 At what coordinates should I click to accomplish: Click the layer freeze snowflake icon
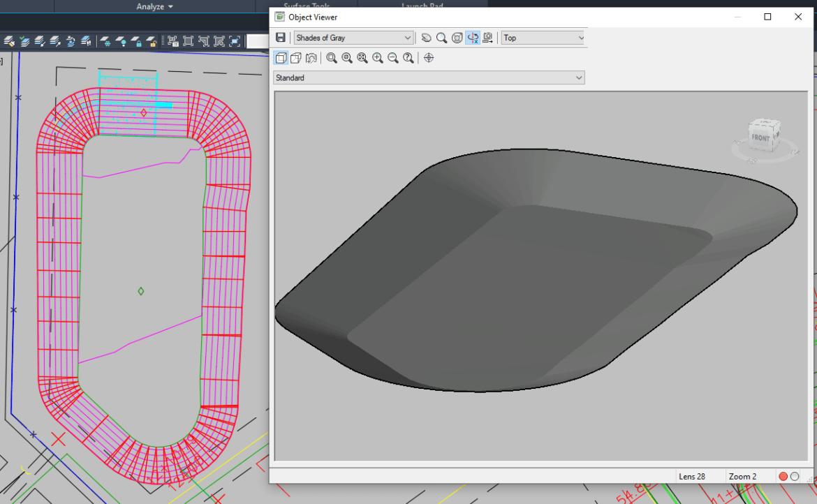[106, 41]
